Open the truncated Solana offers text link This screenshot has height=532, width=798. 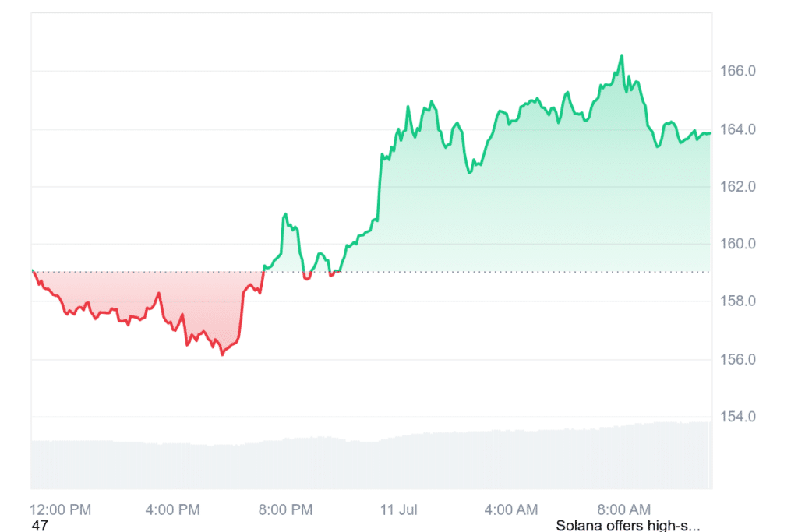627,526
